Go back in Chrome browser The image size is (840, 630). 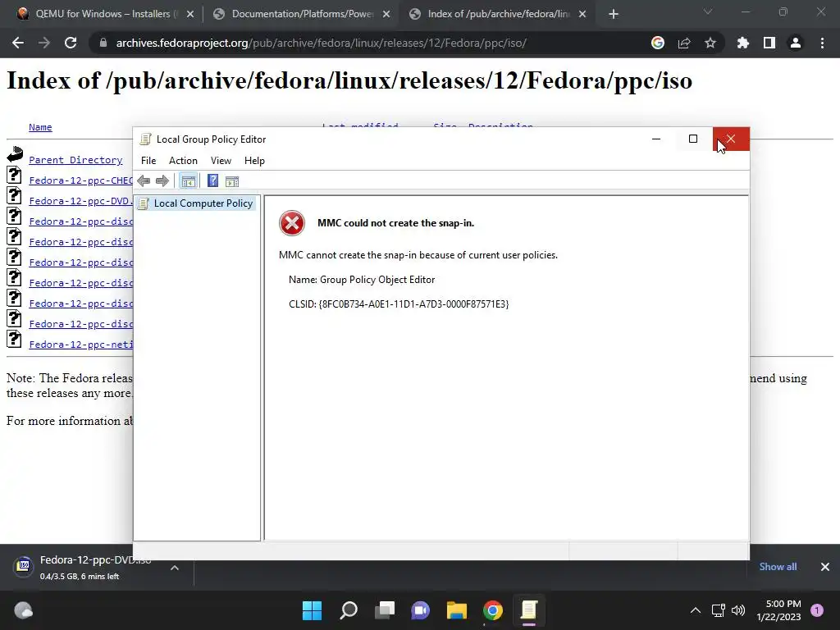(x=18, y=43)
